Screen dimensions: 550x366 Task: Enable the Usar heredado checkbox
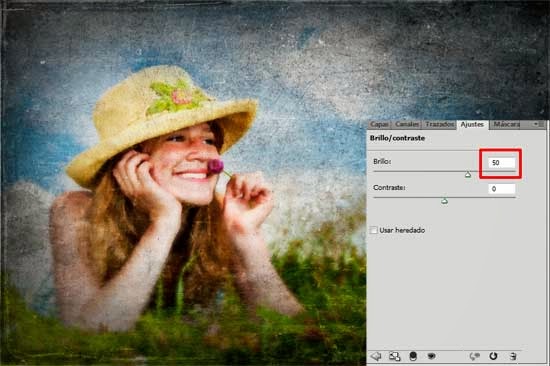coord(374,230)
